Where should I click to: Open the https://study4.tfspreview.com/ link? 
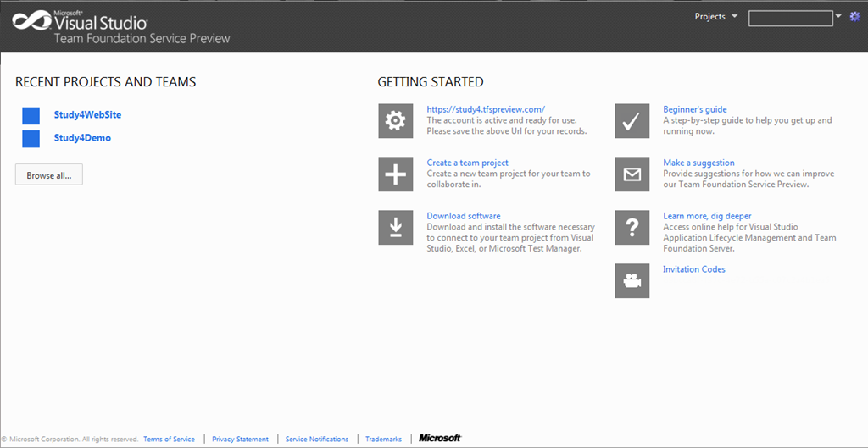(x=486, y=109)
